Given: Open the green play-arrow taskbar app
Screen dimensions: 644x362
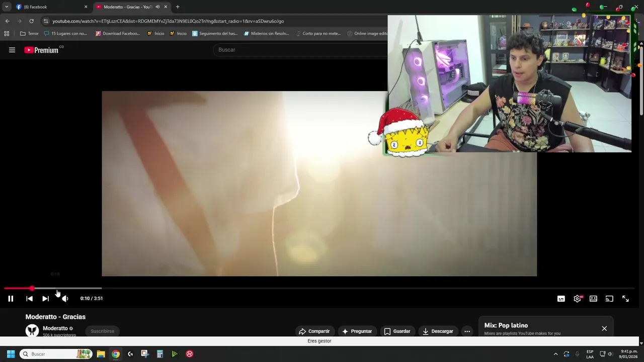Looking at the screenshot, I should [175, 354].
